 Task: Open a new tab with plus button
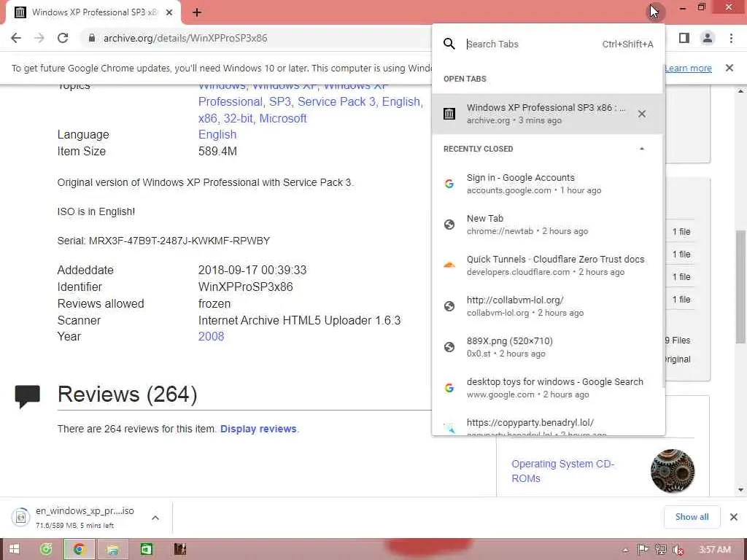[197, 12]
